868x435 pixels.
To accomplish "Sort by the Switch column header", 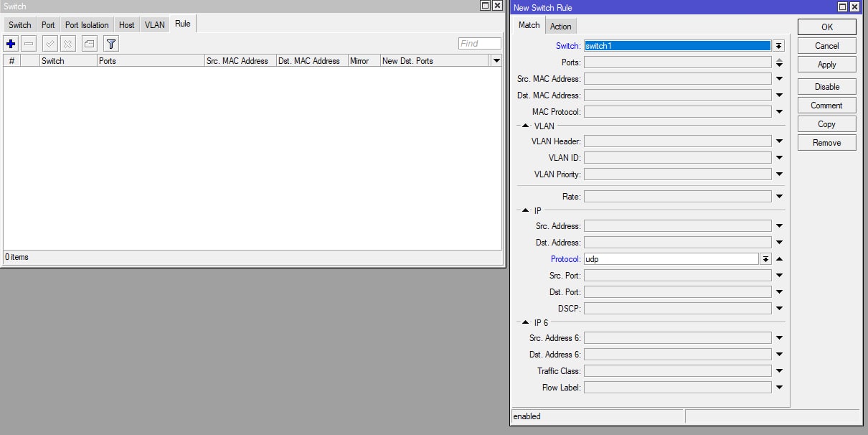I will click(68, 61).
